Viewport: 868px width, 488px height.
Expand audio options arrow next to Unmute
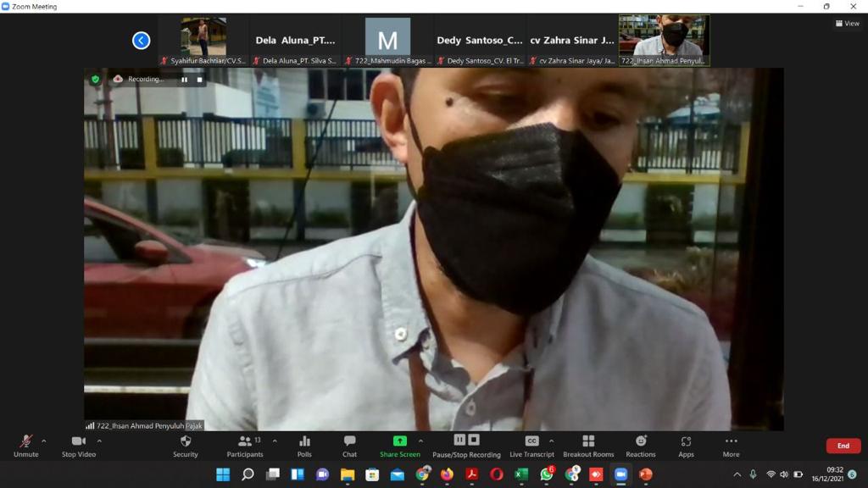(44, 441)
